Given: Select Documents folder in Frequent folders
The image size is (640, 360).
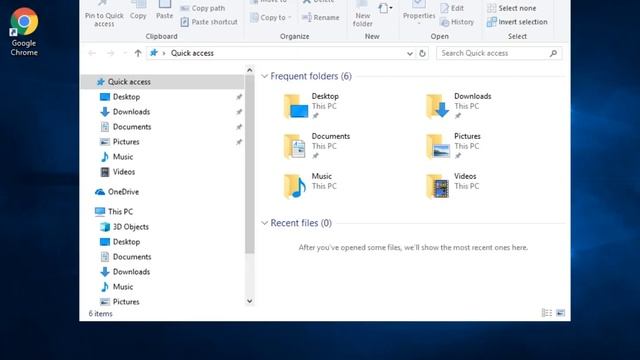Looking at the screenshot, I should (317, 146).
